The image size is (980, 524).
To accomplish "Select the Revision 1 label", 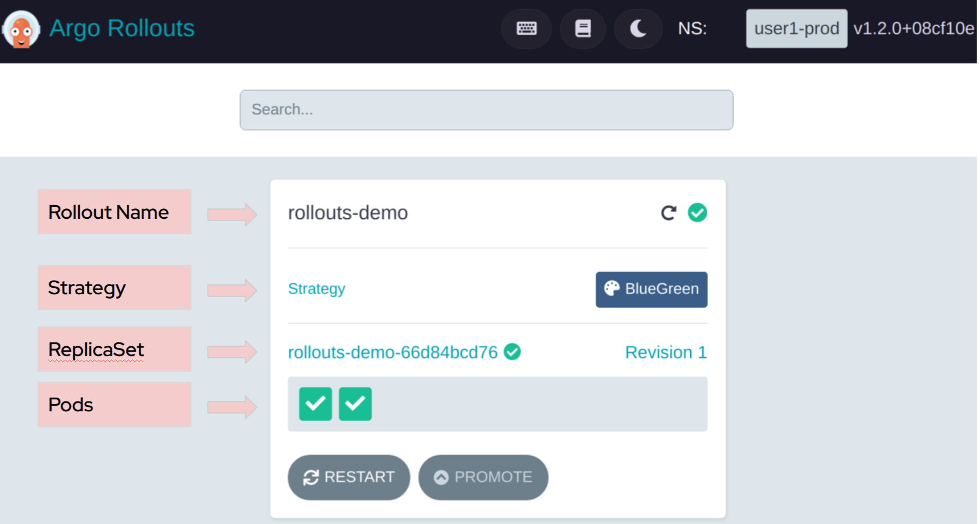I will coord(666,352).
